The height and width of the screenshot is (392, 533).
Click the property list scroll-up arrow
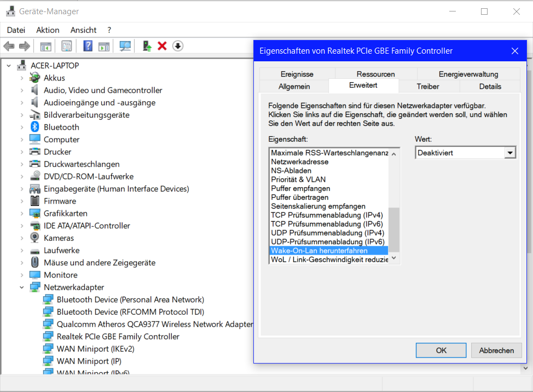pos(394,154)
